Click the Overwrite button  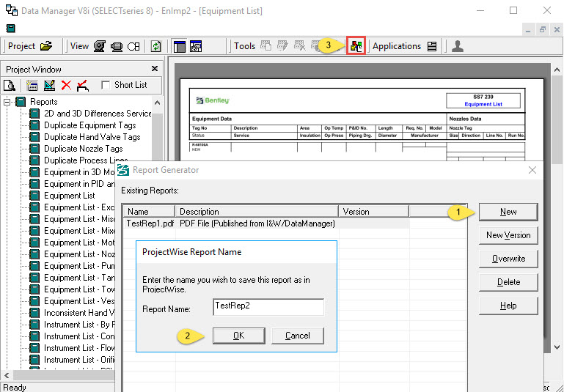(508, 259)
